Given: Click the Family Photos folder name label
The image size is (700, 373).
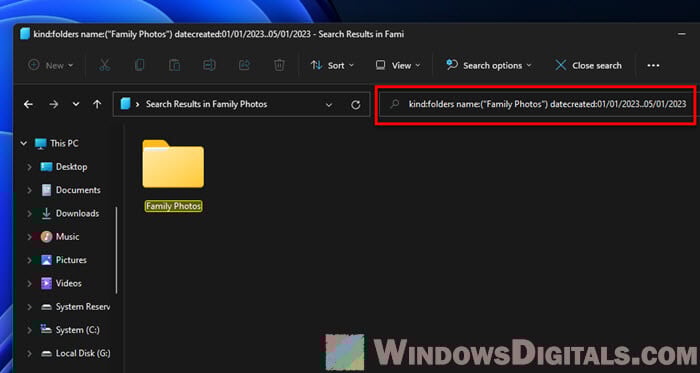Looking at the screenshot, I should coord(174,206).
